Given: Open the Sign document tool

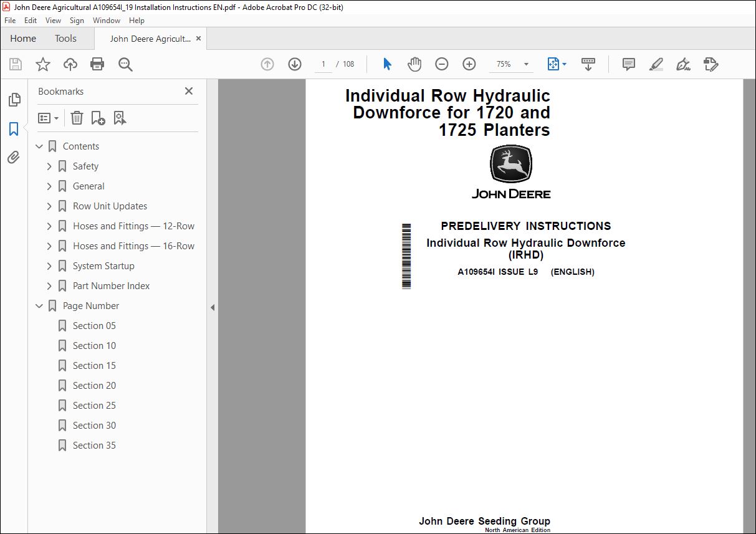Looking at the screenshot, I should (x=683, y=64).
